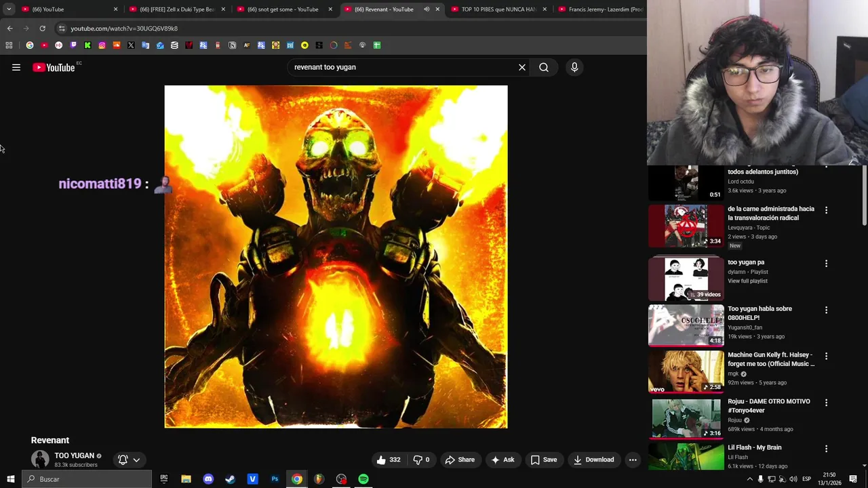
Task: Open options for Rojuu DAME OTRO MOTIVO video
Action: (x=826, y=402)
